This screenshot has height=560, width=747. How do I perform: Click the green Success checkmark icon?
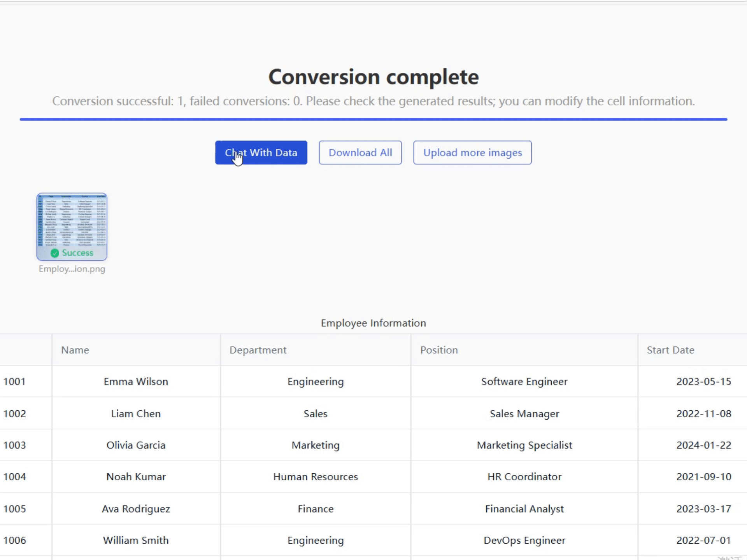(x=55, y=253)
